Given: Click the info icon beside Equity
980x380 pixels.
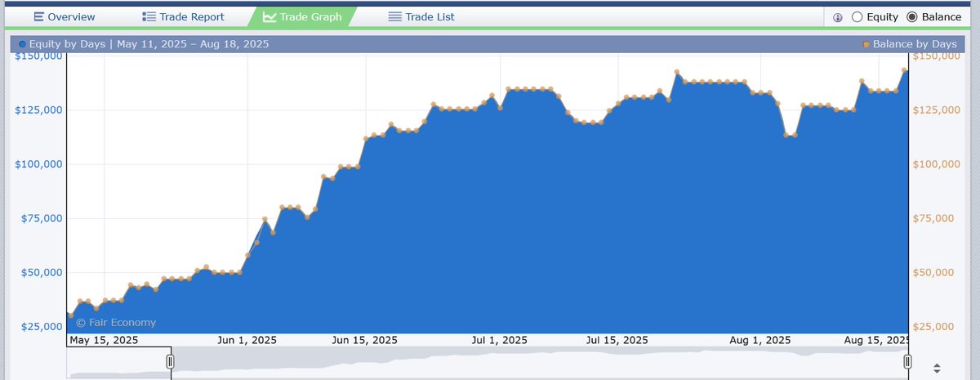Looking at the screenshot, I should click(x=838, y=17).
